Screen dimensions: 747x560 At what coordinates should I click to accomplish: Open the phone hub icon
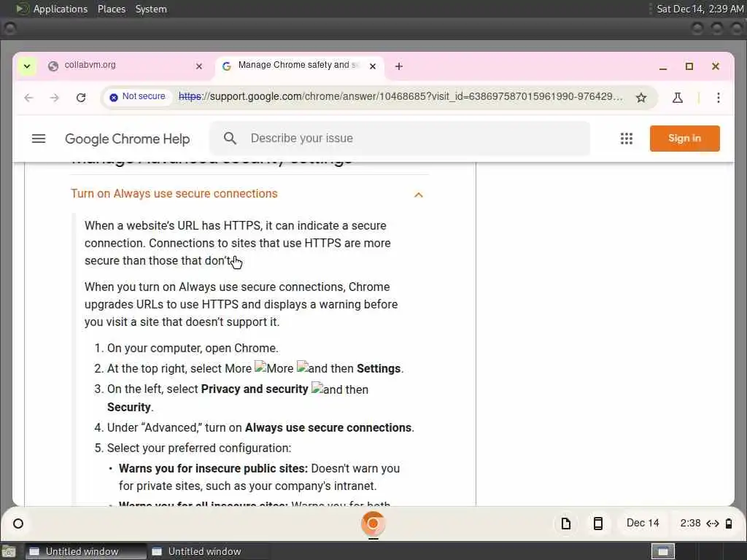[598, 524]
